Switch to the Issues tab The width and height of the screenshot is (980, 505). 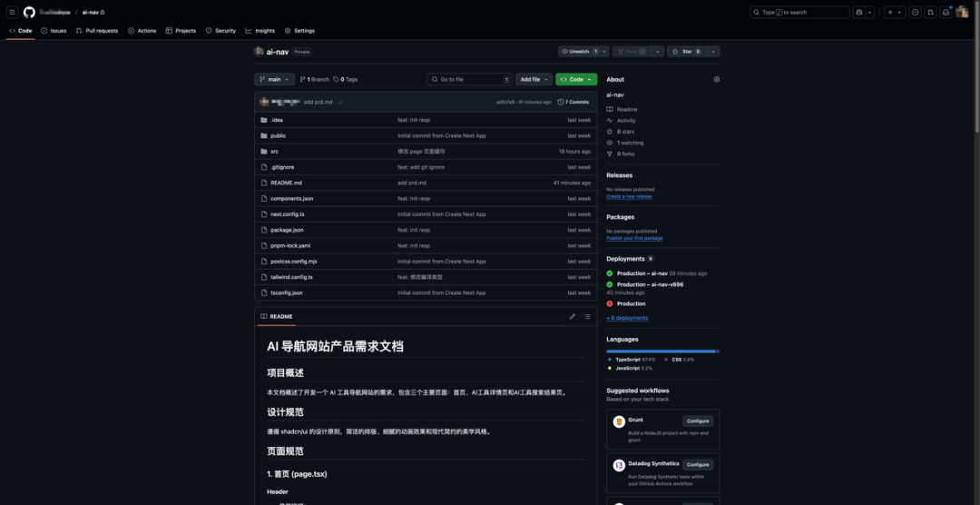pyautogui.click(x=54, y=31)
